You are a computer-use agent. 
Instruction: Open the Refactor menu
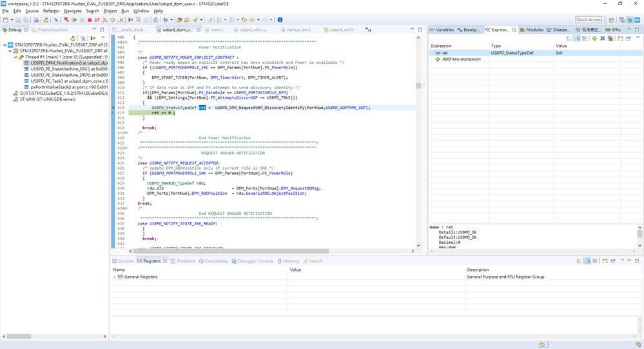52,11
